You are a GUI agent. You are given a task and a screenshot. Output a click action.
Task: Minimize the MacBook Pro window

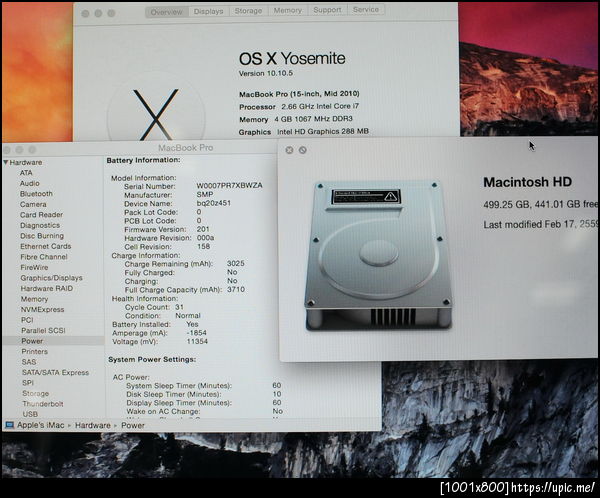coord(20,150)
